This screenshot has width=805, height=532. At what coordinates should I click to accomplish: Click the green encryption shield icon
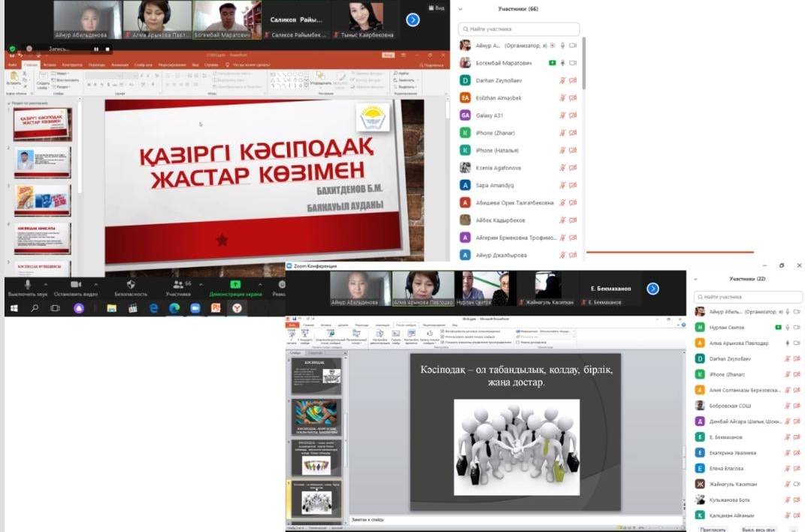tap(12, 49)
